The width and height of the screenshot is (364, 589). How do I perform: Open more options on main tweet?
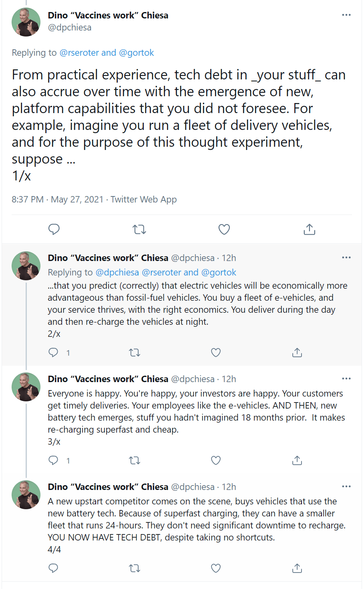point(346,15)
